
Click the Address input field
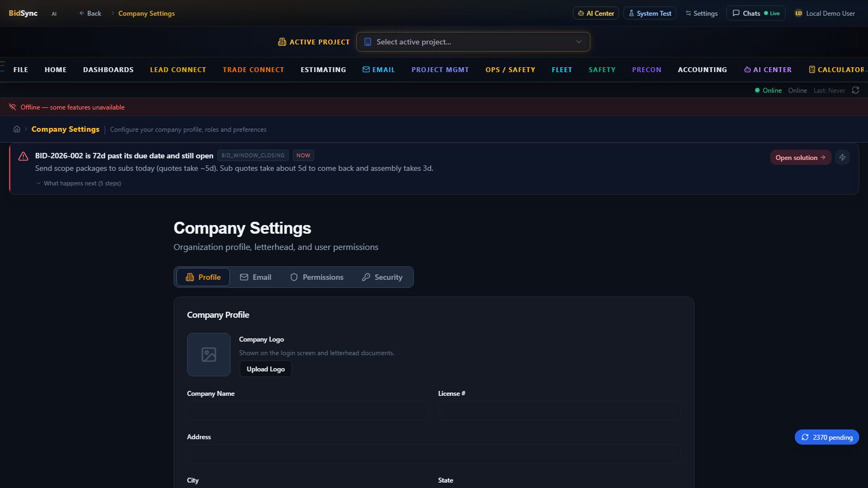(x=433, y=454)
